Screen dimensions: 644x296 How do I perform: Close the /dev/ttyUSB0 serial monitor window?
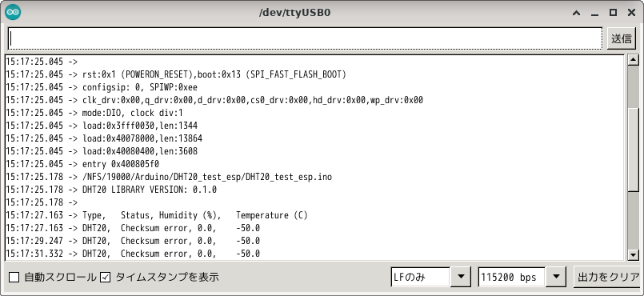632,13
